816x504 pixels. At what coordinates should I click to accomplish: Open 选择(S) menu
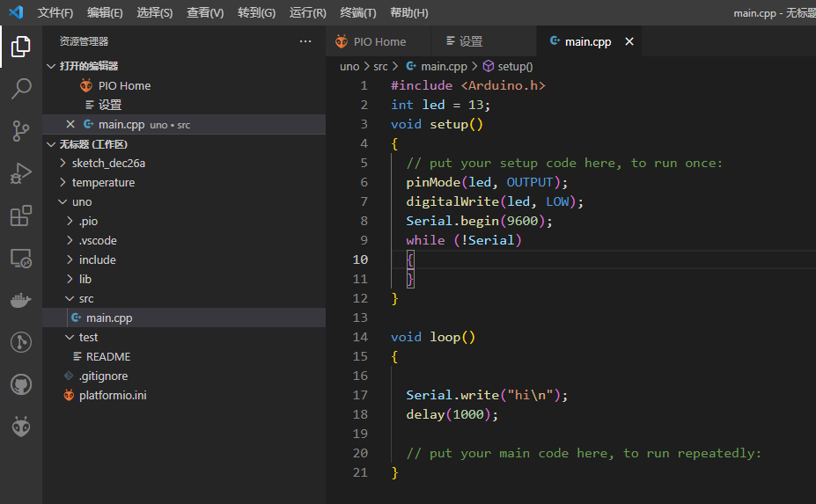click(155, 12)
